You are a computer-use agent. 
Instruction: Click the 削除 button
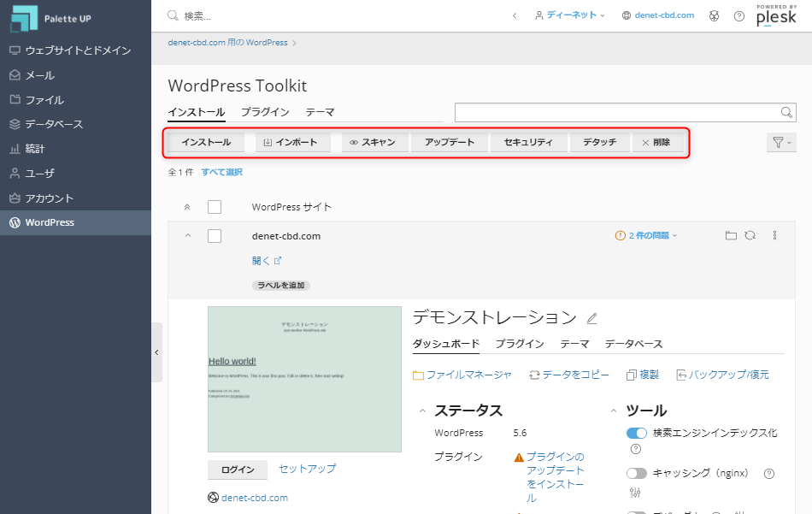click(x=657, y=142)
